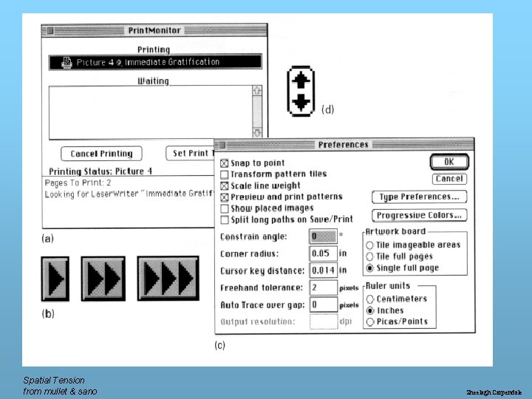Click PrintMonitor window close box

click(x=50, y=31)
